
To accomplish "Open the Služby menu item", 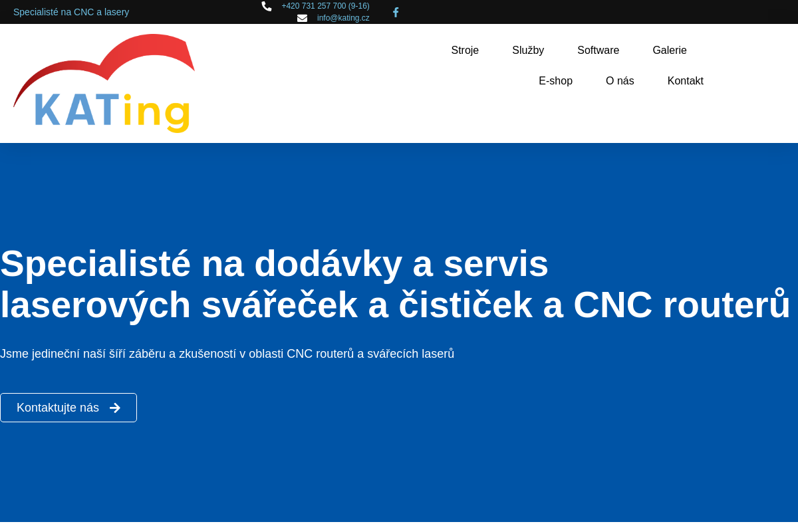I will click(528, 51).
